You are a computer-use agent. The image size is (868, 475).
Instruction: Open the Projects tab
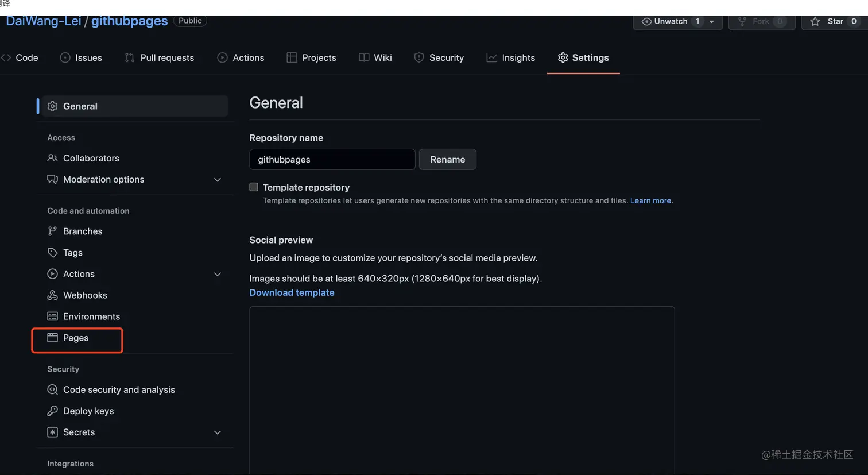[x=312, y=57]
